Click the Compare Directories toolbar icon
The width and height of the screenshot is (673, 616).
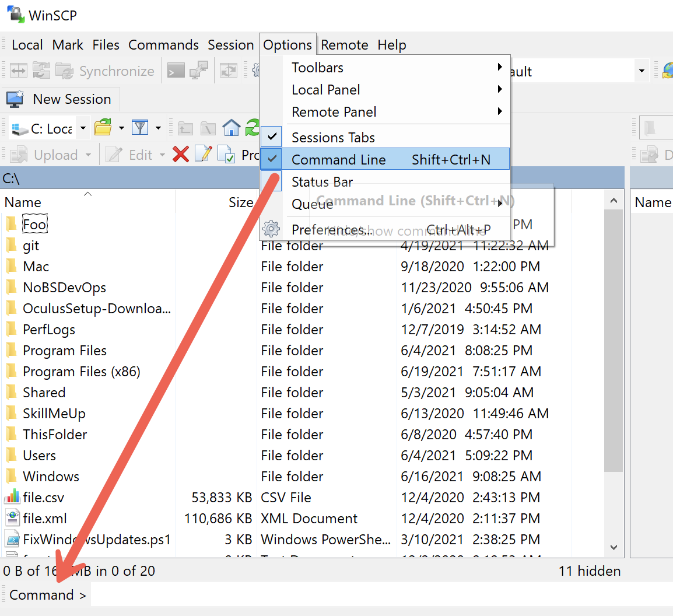19,71
